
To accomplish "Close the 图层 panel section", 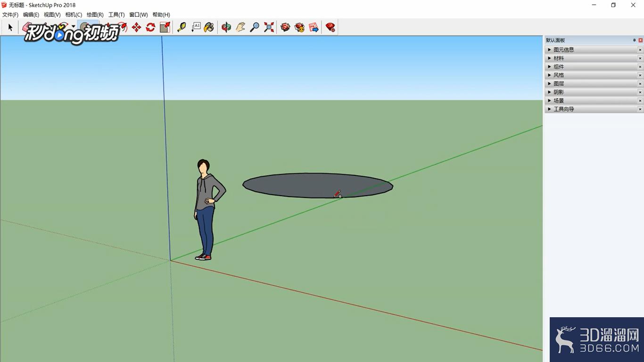I will (x=640, y=83).
